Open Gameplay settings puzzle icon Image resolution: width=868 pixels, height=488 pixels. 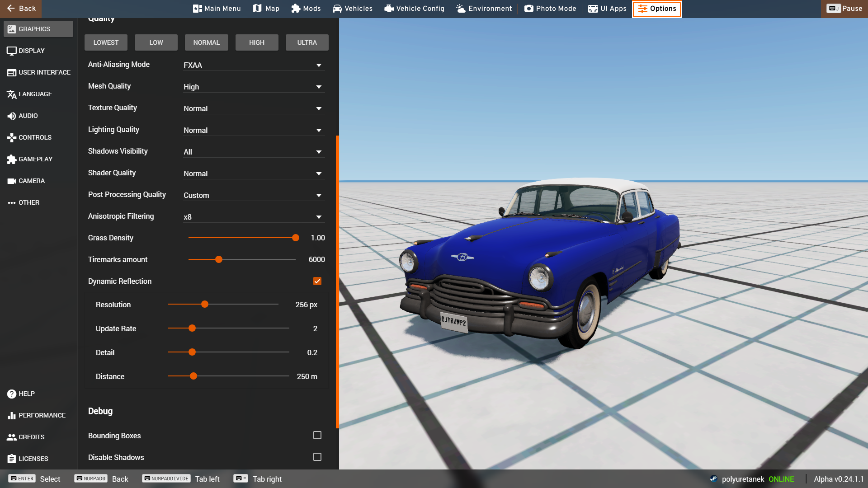[11, 160]
